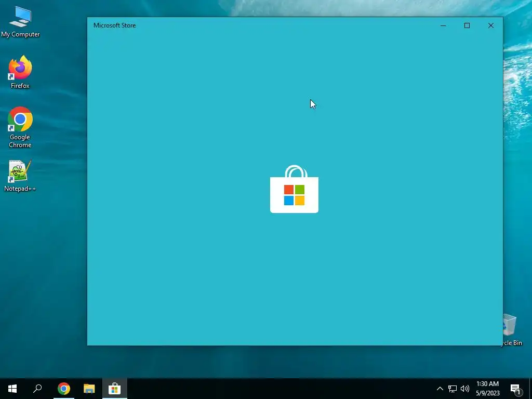Click Show desktop strip at taskbar end
The width and height of the screenshot is (532, 399).
(x=530, y=389)
